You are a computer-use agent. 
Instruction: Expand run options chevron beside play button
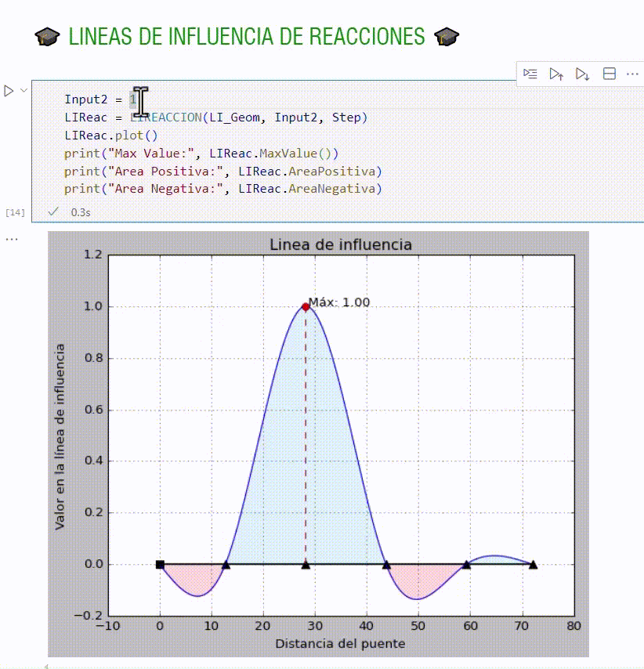click(24, 91)
